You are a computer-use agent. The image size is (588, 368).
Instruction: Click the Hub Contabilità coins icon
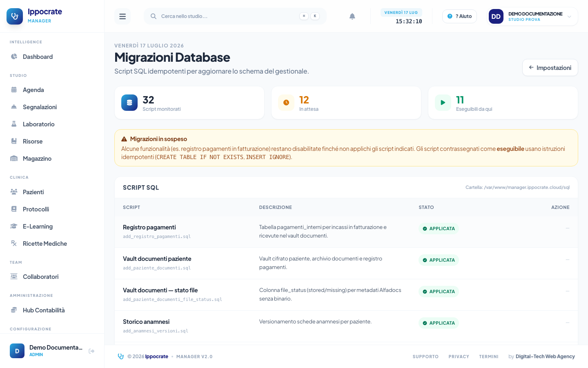14,310
